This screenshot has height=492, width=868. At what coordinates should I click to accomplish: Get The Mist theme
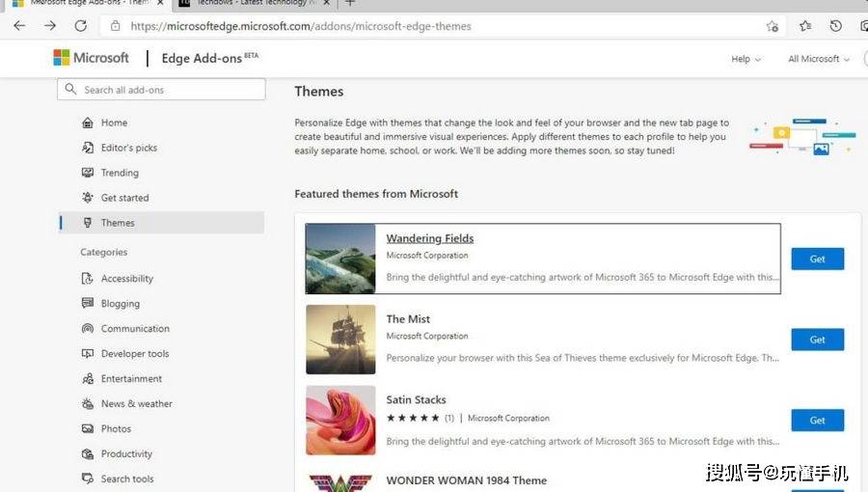coord(817,340)
